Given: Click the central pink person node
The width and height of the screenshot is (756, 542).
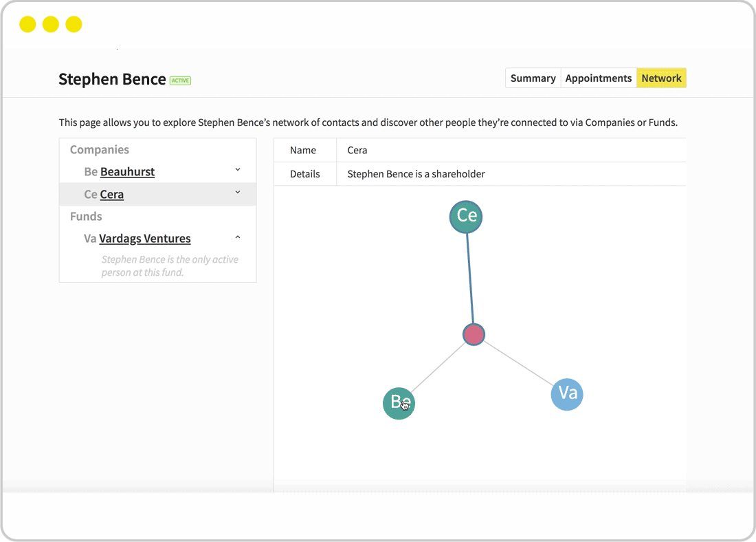Looking at the screenshot, I should pyautogui.click(x=474, y=334).
